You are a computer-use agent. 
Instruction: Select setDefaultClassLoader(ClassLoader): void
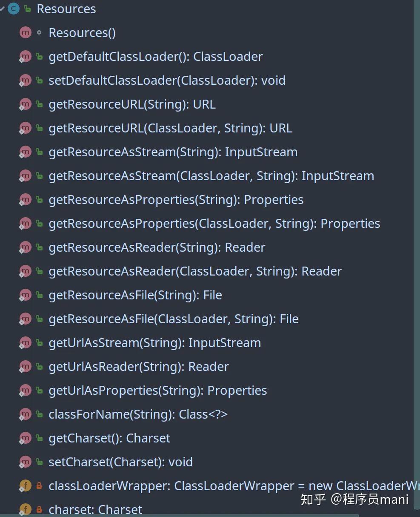(167, 80)
